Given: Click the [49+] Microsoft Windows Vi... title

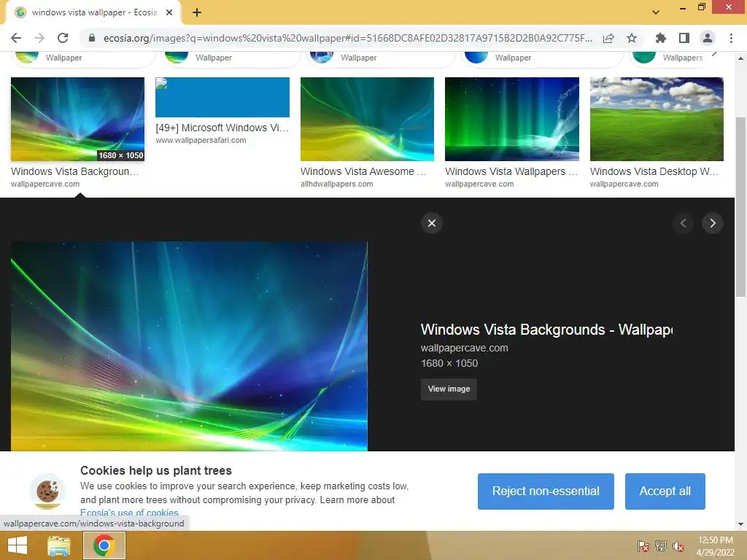Looking at the screenshot, I should [x=222, y=128].
